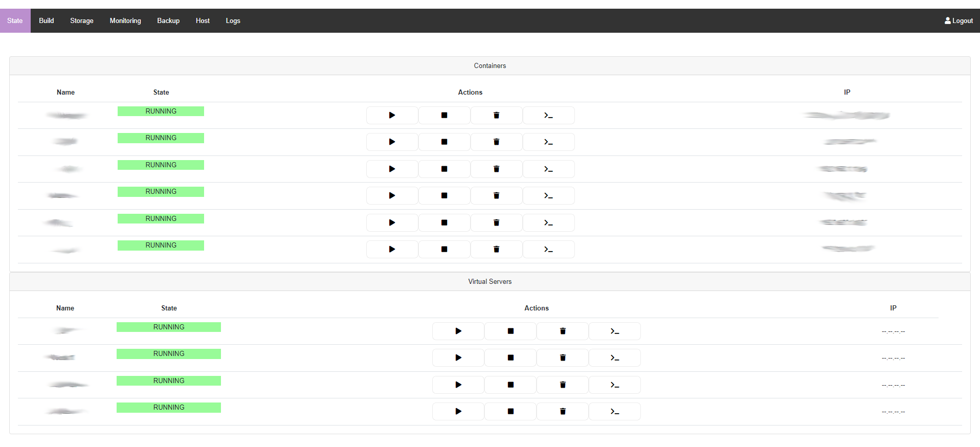Open the Storage tab

(x=82, y=20)
